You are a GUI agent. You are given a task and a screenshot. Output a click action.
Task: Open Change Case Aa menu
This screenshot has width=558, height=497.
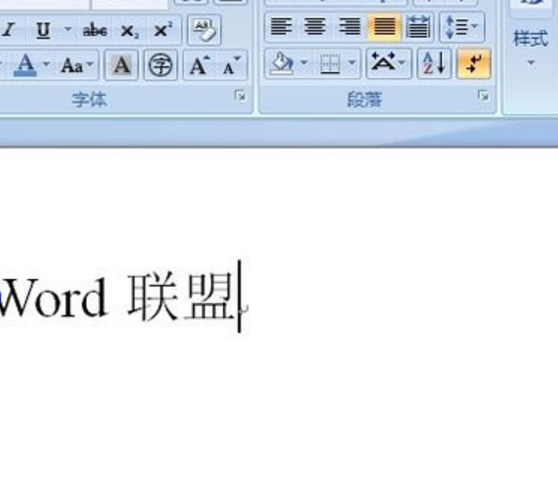[x=77, y=65]
